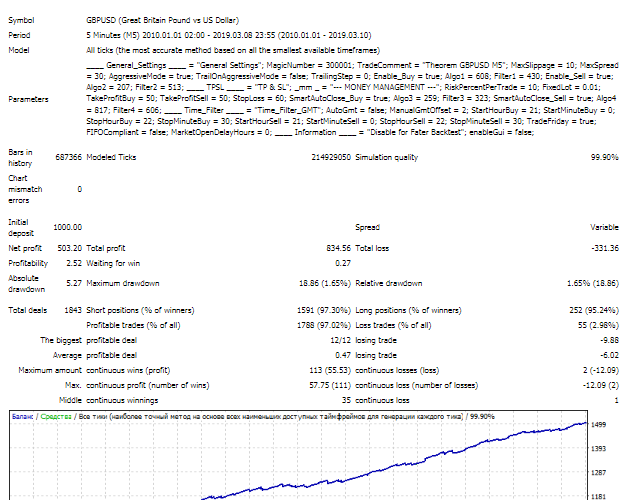Image resolution: width=625 pixels, height=500 pixels.
Task: Click The biggest row label
Action: [61, 341]
